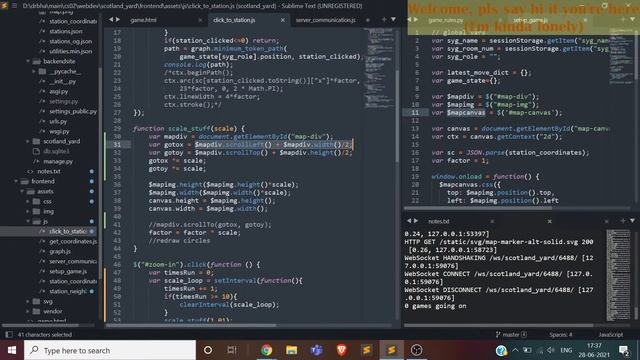The height and width of the screenshot is (360, 640).
Task: Open the Sublime Text hamburger menu
Action: pos(14,6)
